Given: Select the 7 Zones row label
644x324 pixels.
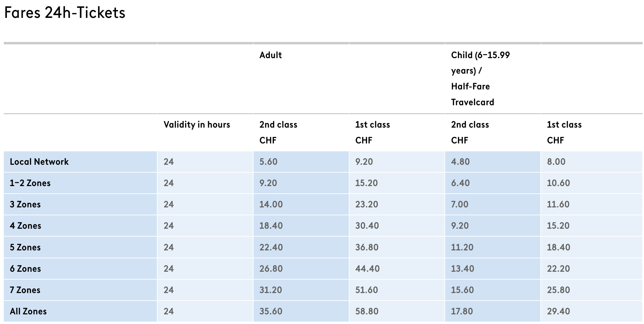Looking at the screenshot, I should [25, 290].
